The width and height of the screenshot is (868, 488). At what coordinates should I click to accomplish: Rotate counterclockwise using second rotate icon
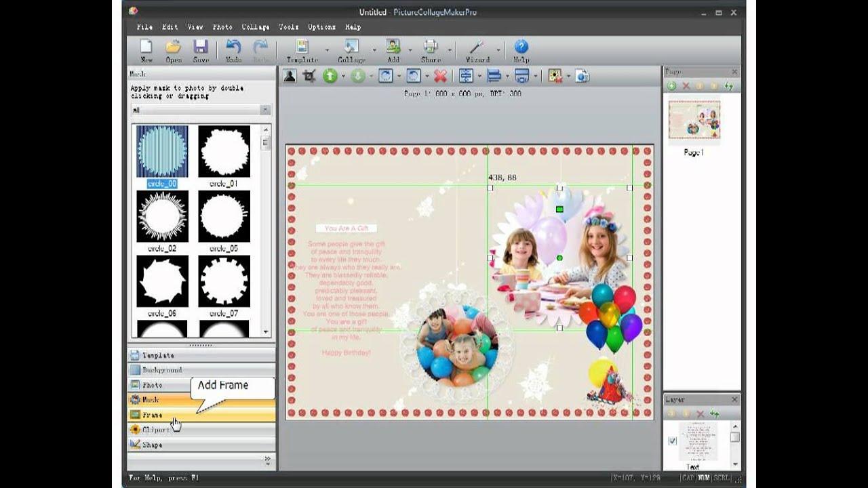click(414, 76)
